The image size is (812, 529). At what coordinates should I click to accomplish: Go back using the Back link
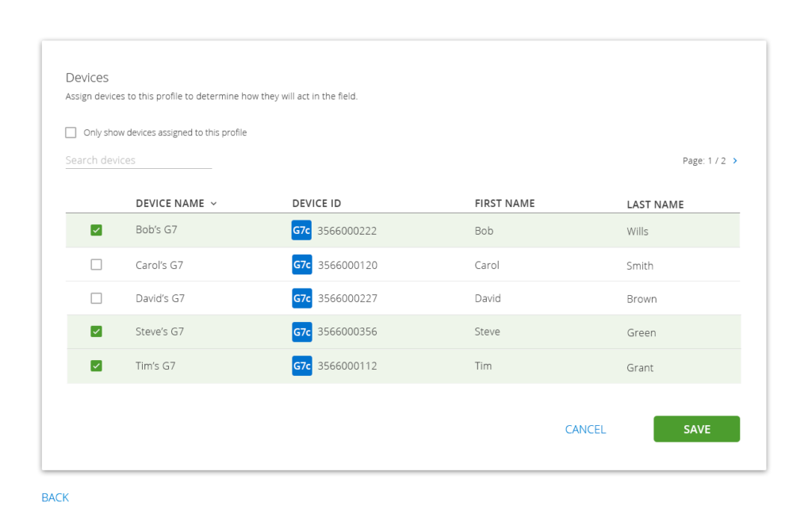coord(56,497)
